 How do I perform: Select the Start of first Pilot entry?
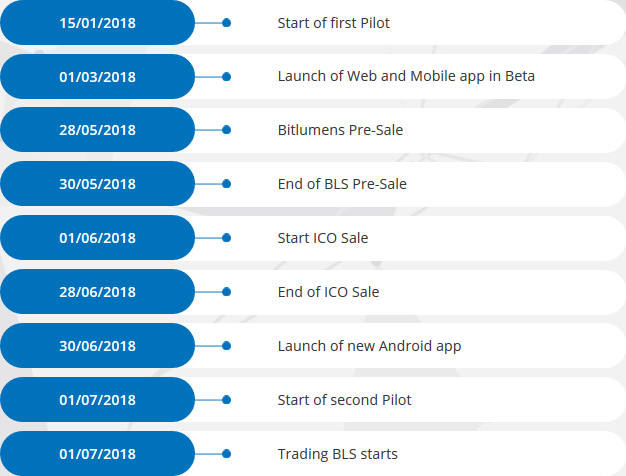(333, 23)
